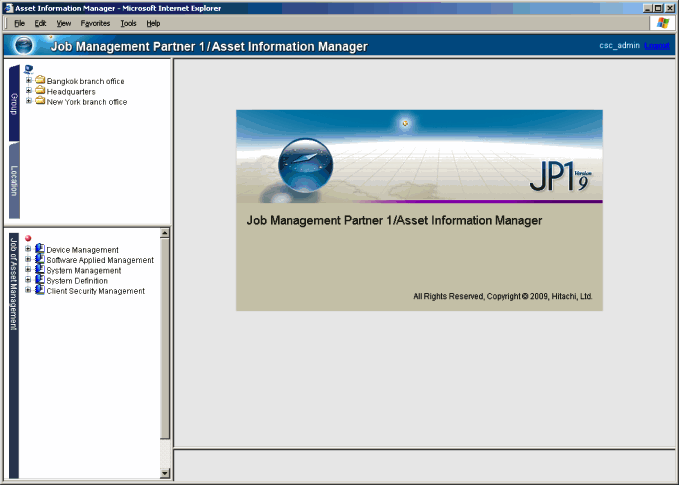Expand the Bangkok branch office node

28,81
